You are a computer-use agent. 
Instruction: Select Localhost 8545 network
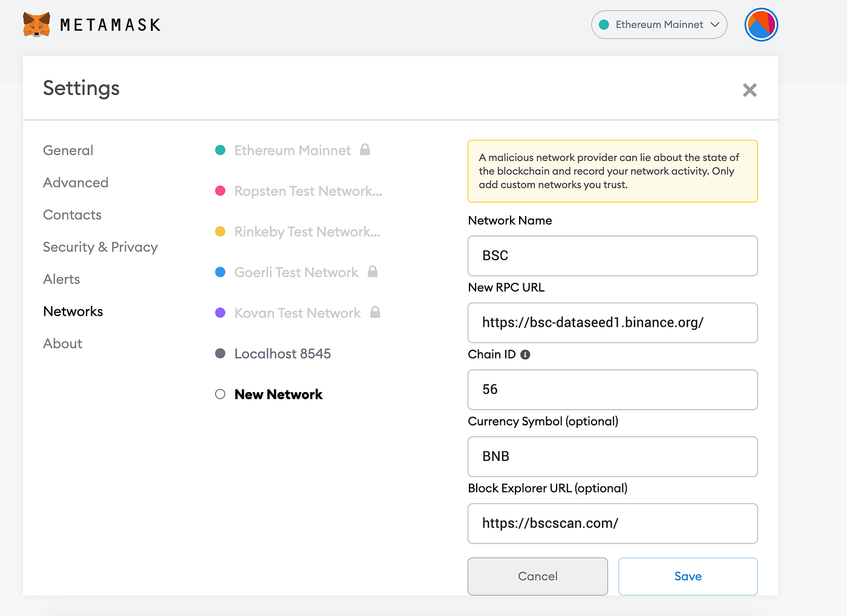click(x=283, y=353)
